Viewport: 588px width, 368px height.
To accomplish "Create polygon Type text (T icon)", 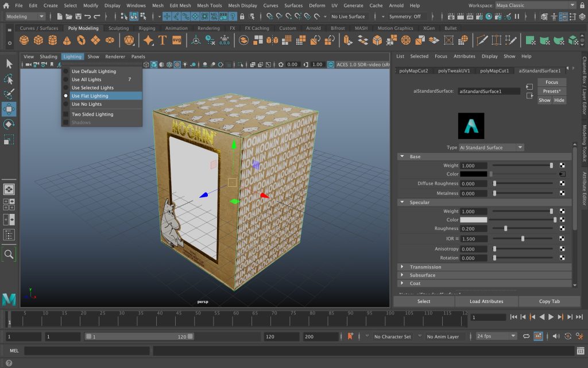I will pyautogui.click(x=163, y=40).
